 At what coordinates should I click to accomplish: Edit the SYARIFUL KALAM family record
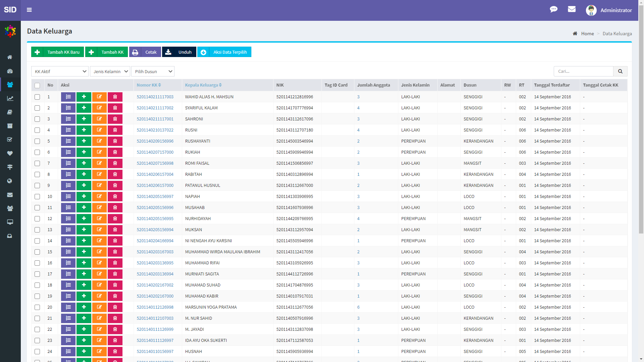point(99,108)
